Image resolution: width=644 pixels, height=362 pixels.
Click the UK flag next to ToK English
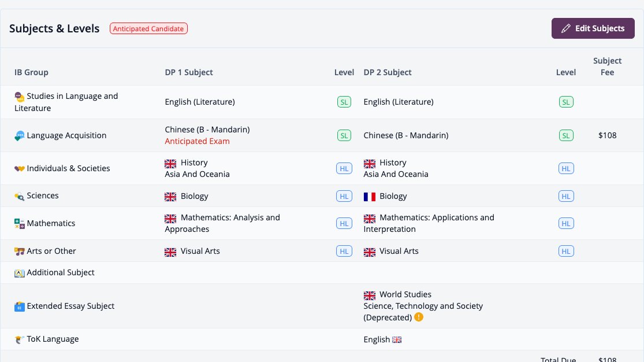[397, 340]
